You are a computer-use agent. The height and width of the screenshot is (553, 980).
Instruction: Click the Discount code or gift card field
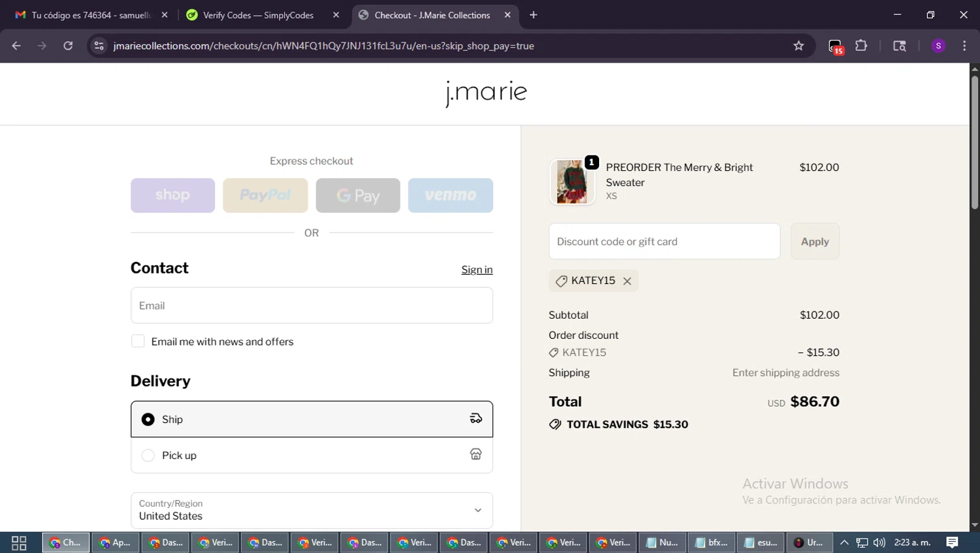click(664, 242)
